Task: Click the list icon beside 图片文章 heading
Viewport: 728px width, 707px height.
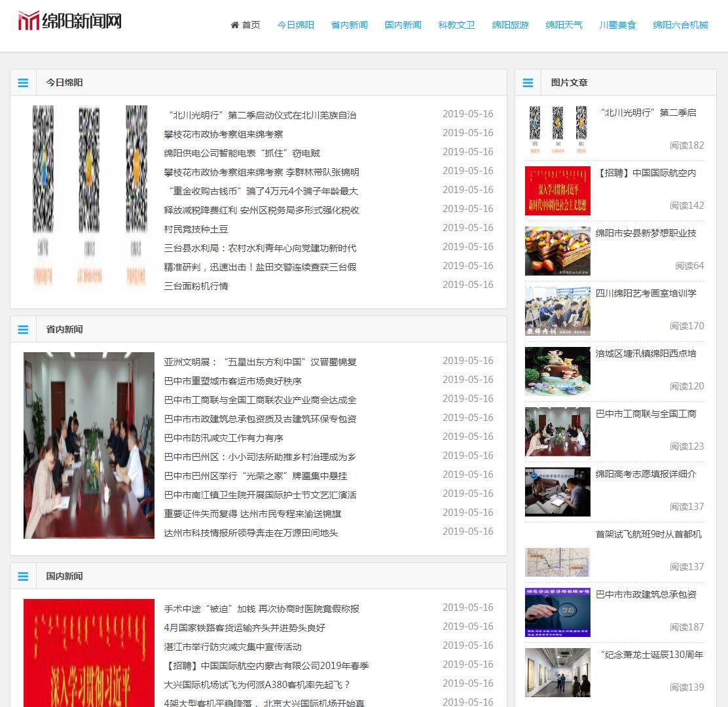Action: point(528,82)
